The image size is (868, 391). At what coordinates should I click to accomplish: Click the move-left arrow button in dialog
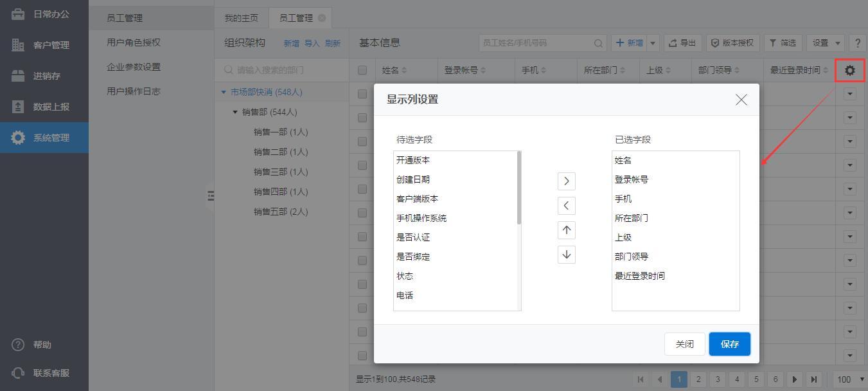pos(566,206)
